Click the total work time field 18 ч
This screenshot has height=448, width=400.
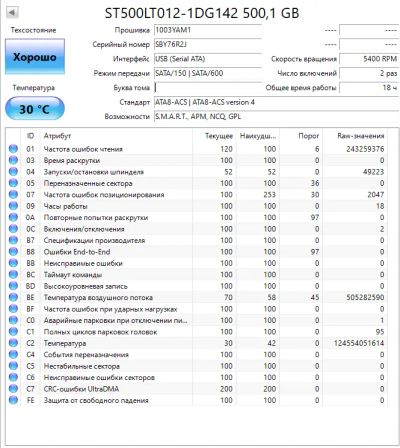(369, 88)
